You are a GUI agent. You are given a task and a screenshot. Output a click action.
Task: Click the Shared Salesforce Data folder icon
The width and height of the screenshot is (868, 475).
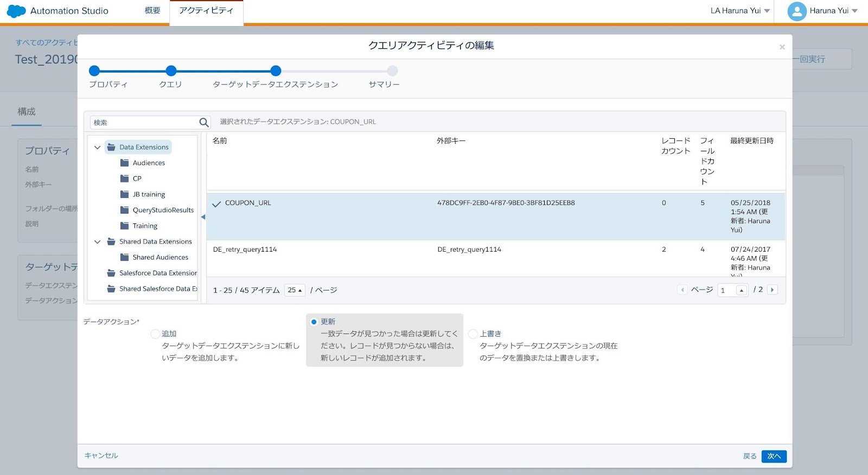(111, 288)
